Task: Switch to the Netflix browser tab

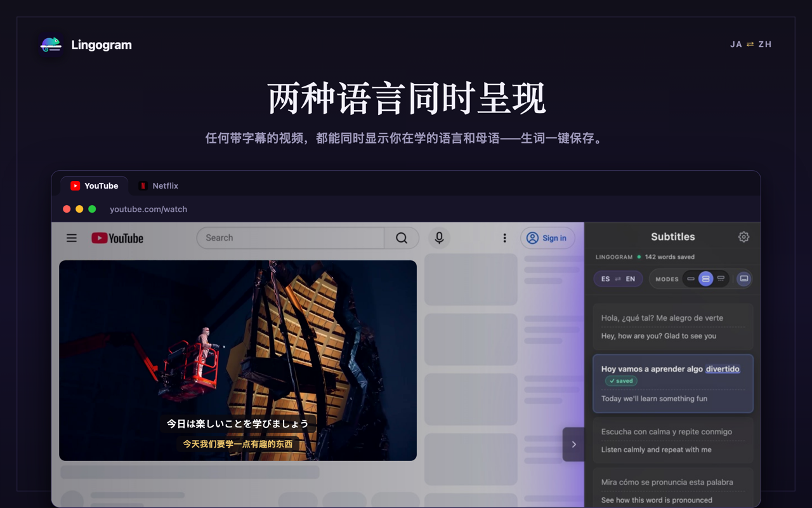Action: tap(159, 186)
